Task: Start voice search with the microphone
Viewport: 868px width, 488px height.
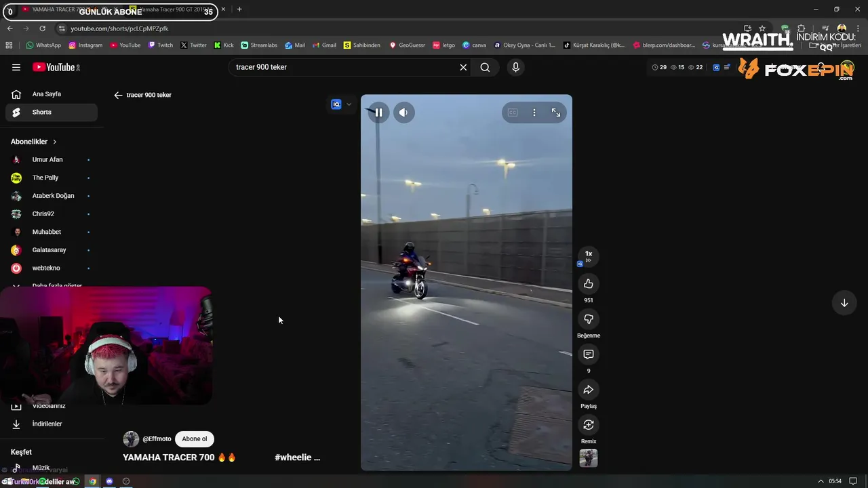Action: pyautogui.click(x=515, y=67)
